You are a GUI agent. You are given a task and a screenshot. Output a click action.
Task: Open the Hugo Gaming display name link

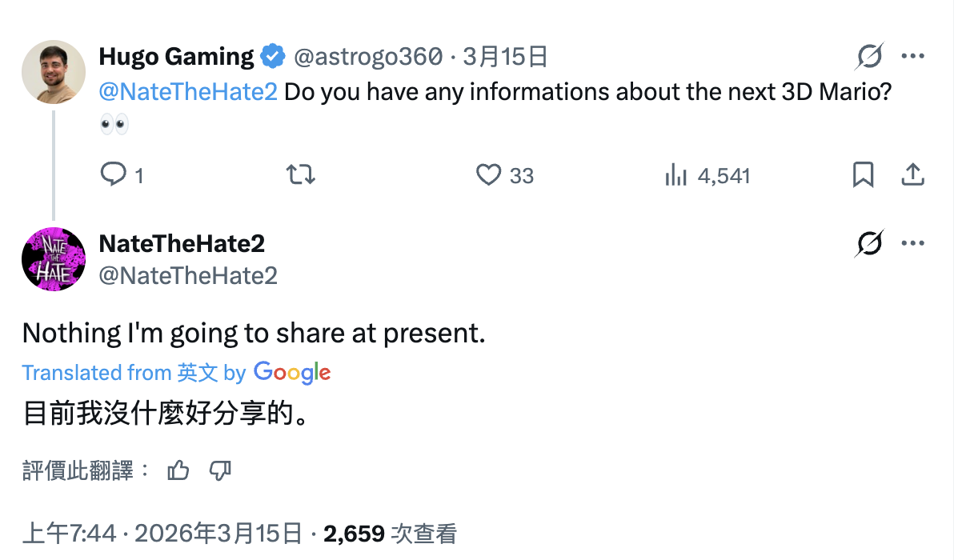tap(176, 57)
